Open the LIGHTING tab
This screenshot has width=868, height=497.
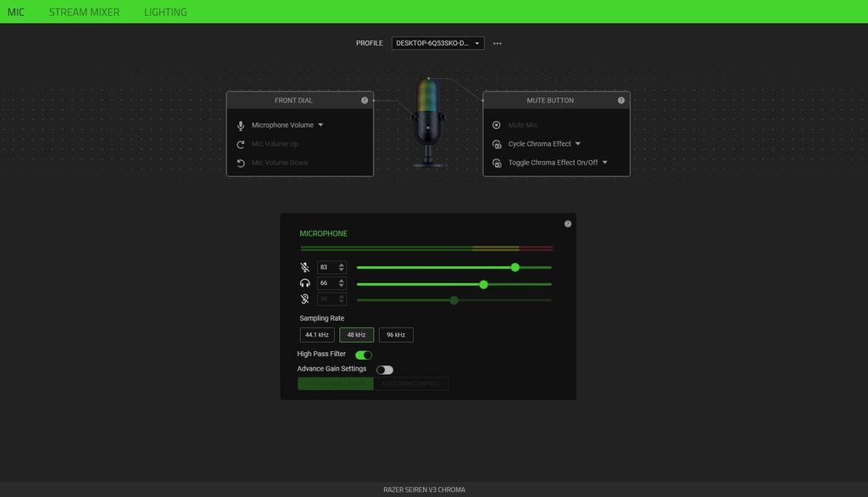click(x=165, y=12)
